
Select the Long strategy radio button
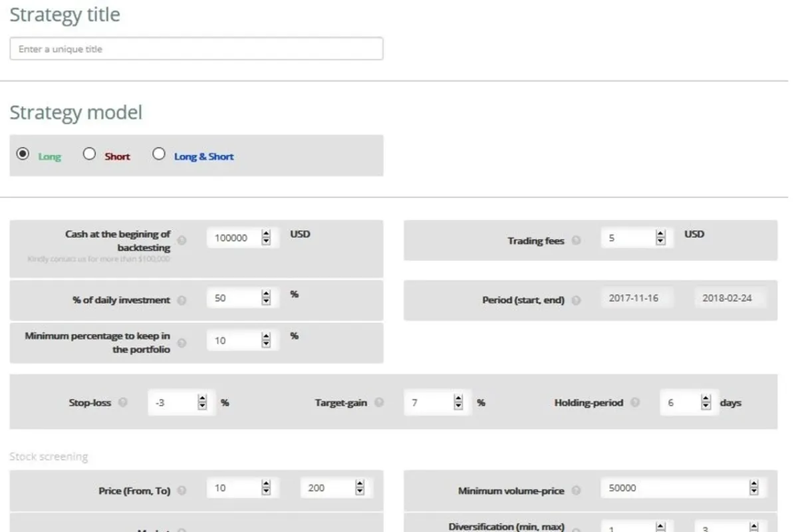tap(23, 154)
